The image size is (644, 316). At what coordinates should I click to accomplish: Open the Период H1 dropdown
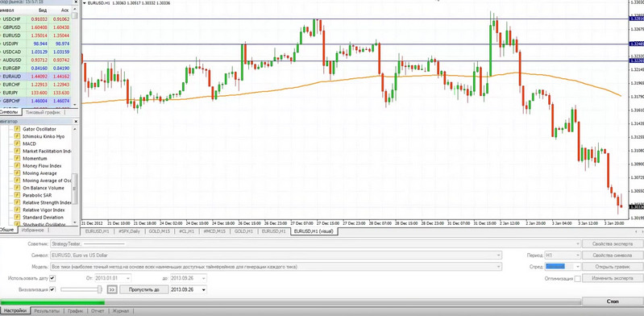click(x=577, y=256)
